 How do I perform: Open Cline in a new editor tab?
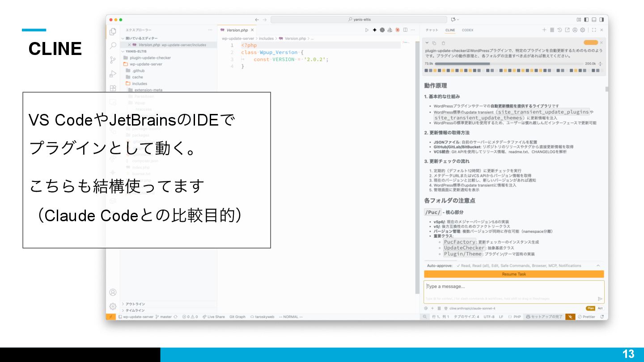pyautogui.click(x=567, y=30)
